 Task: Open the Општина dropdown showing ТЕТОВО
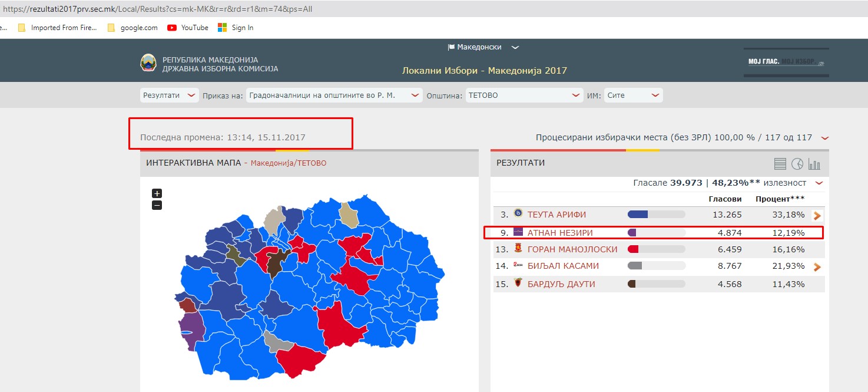[524, 95]
